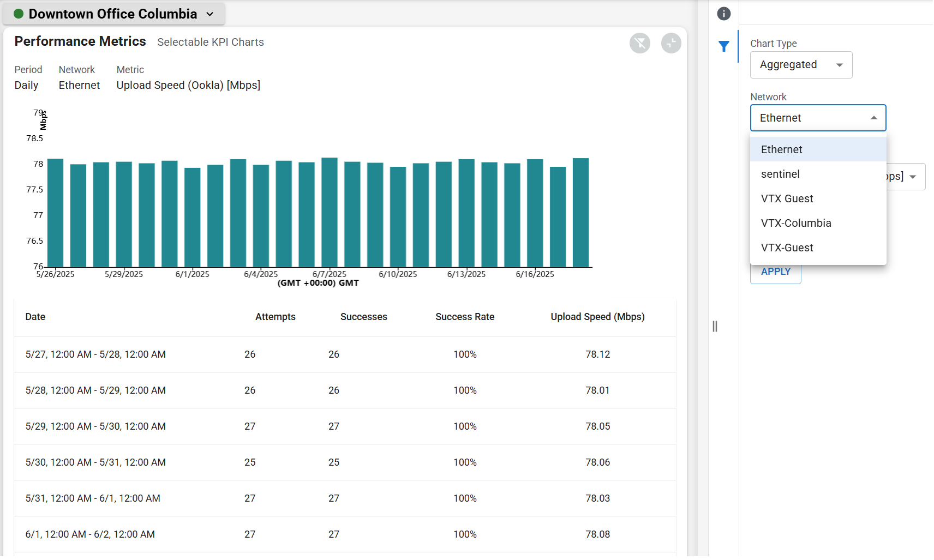
Task: Expand the Downtown Office Columbia chevron
Action: click(x=210, y=14)
